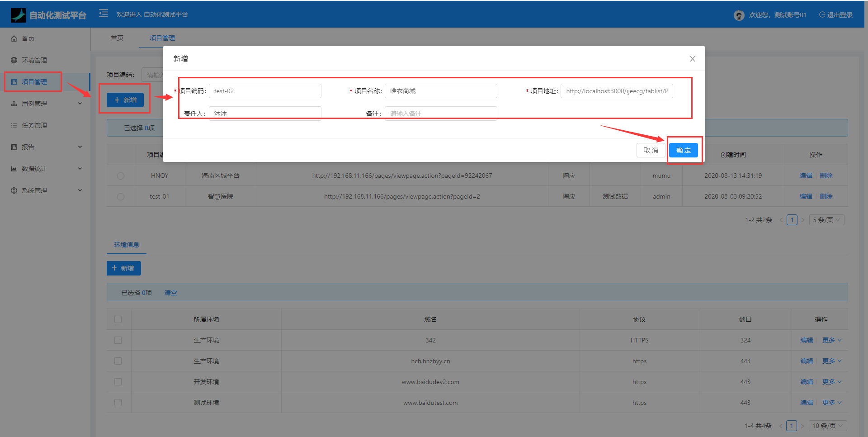Click the home icon in sidebar

[14, 38]
